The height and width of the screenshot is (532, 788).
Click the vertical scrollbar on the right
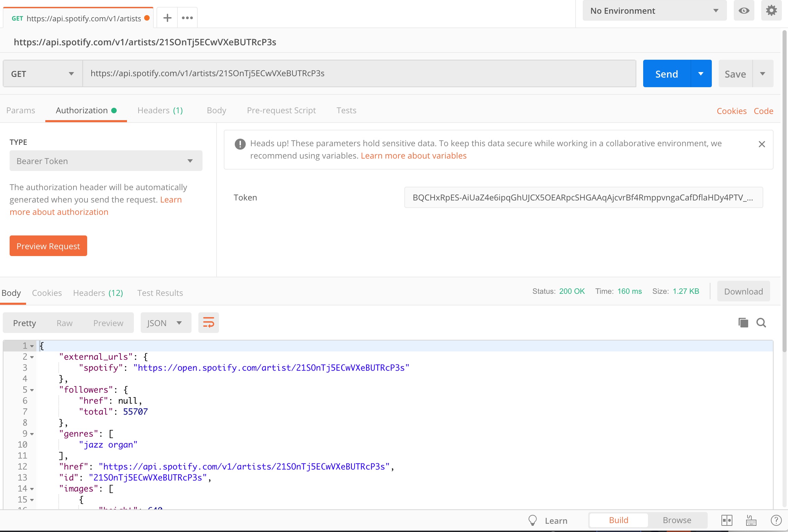pyautogui.click(x=784, y=191)
